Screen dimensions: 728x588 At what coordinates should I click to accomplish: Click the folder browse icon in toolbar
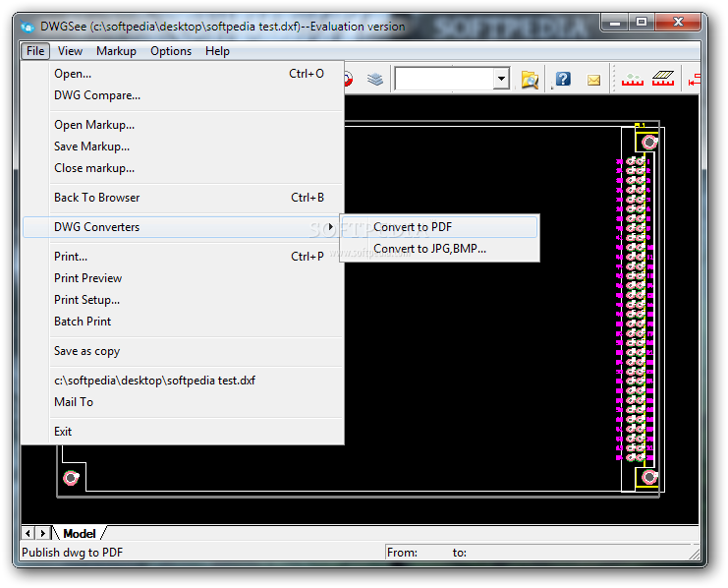(530, 80)
